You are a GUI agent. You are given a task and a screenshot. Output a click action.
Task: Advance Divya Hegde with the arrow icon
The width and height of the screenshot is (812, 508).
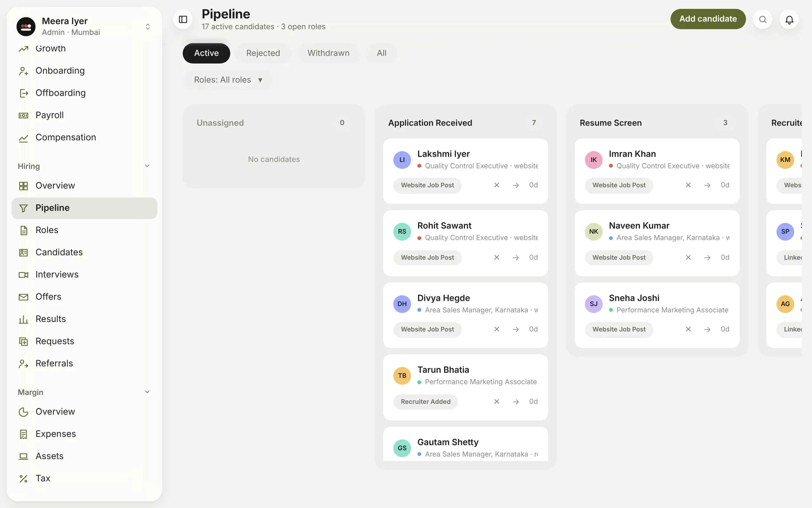[516, 329]
